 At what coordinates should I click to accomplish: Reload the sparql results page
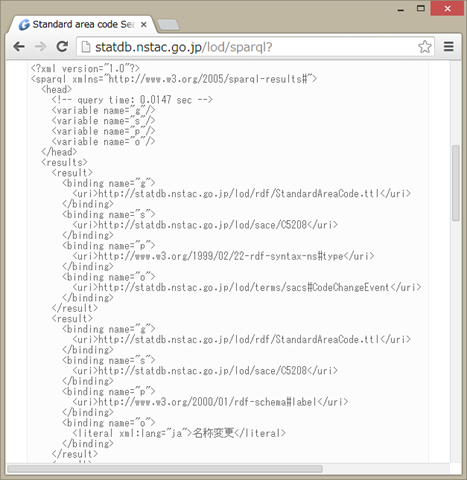[x=62, y=47]
